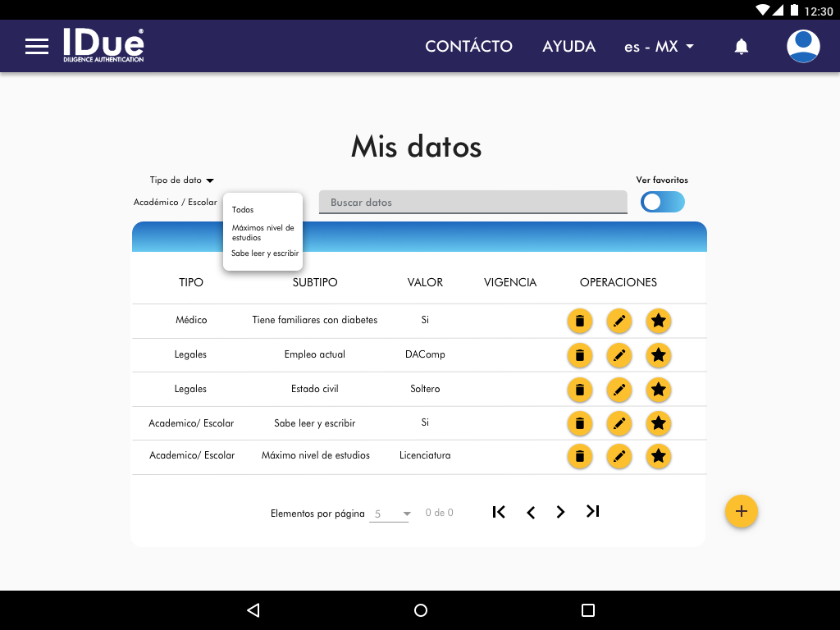Expand the Tipo de dato dropdown

[x=181, y=180]
